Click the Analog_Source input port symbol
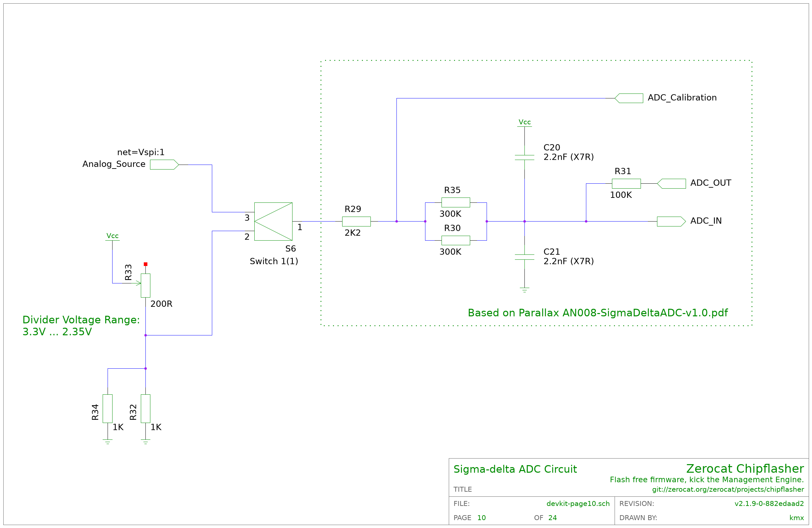This screenshot has width=812, height=528. (165, 165)
